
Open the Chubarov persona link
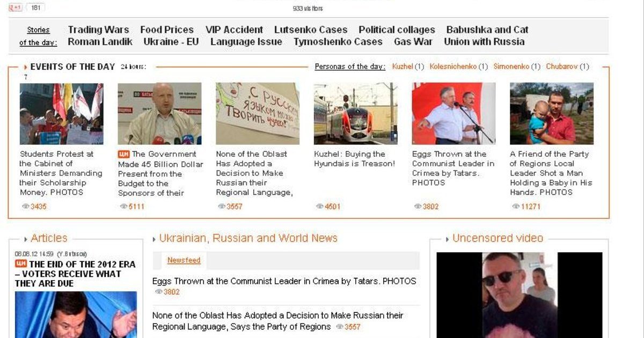(562, 67)
